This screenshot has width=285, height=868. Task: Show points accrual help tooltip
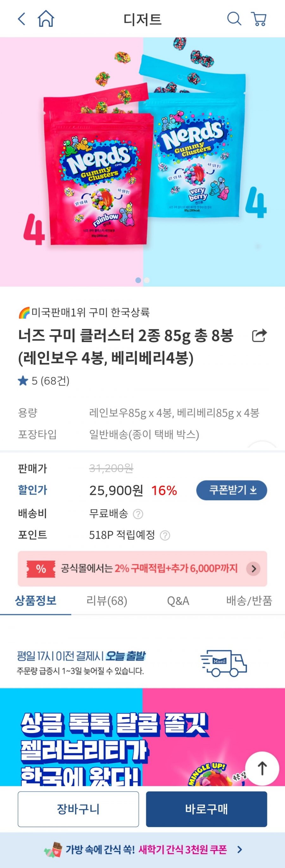point(165,535)
